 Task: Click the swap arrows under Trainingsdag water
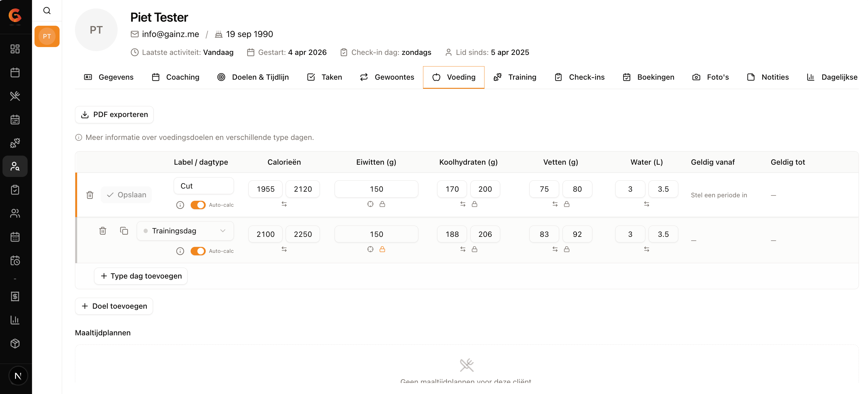(x=647, y=249)
